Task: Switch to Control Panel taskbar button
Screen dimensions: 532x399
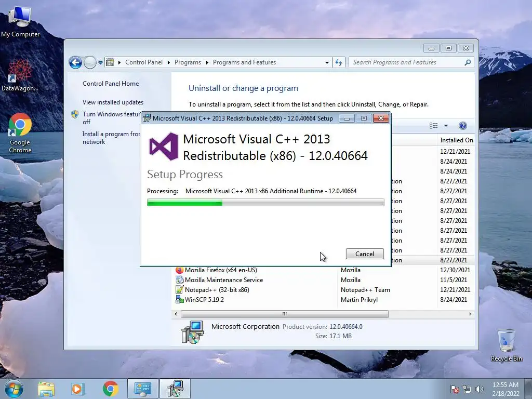Action: click(x=142, y=389)
